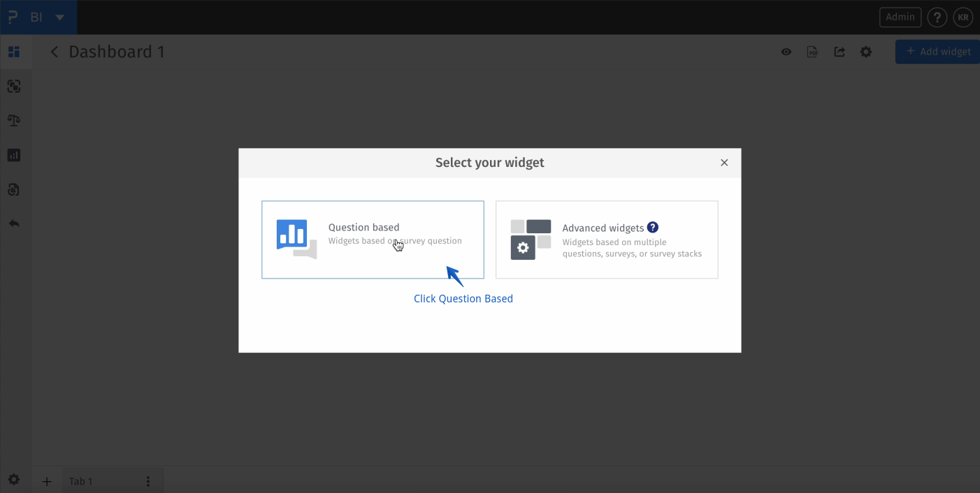Expand Advanced widgets help tooltip icon
This screenshot has height=493, width=980.
coord(652,227)
